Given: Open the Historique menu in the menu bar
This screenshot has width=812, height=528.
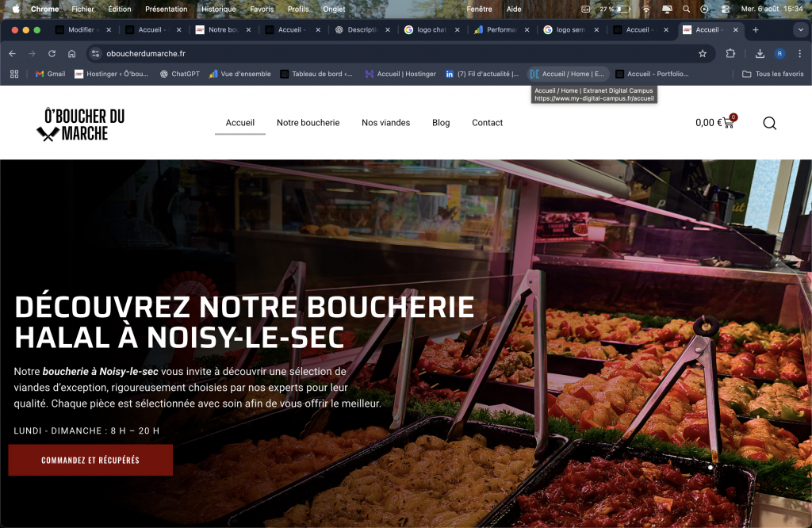Looking at the screenshot, I should tap(218, 9).
